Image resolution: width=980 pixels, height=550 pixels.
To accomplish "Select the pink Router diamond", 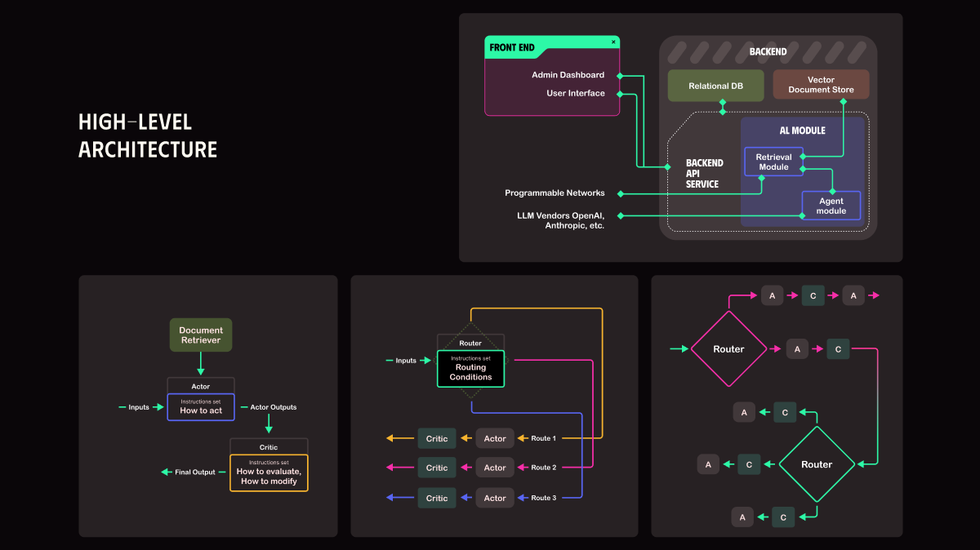I will click(728, 349).
